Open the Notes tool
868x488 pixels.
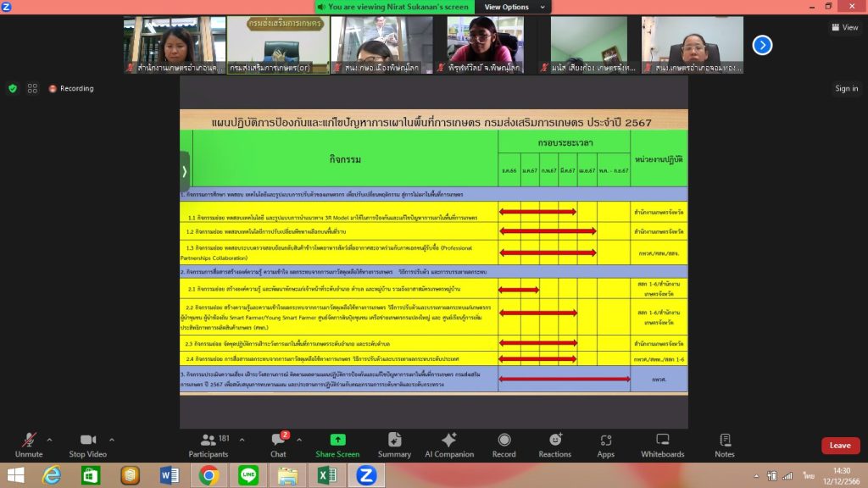coord(725,445)
